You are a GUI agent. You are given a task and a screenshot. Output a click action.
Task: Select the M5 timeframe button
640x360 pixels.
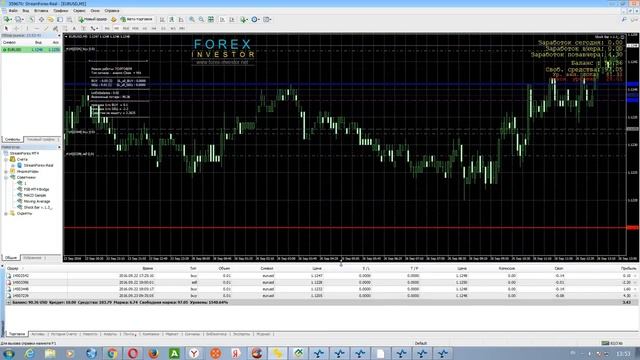(x=116, y=28)
